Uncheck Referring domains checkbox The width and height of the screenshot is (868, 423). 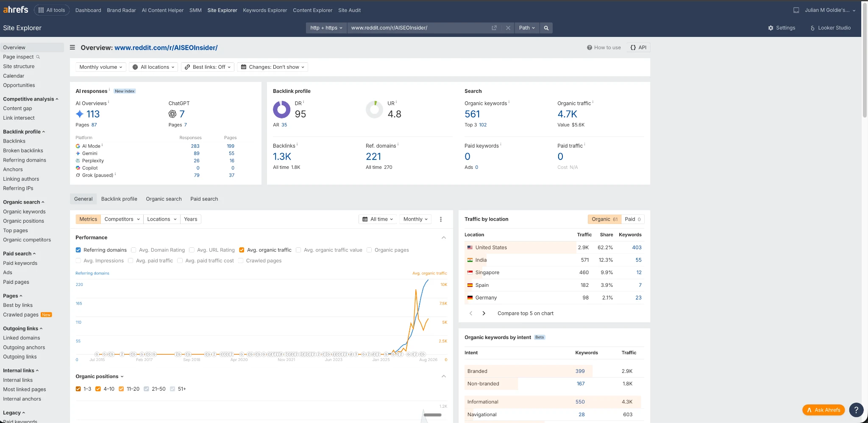tap(78, 250)
